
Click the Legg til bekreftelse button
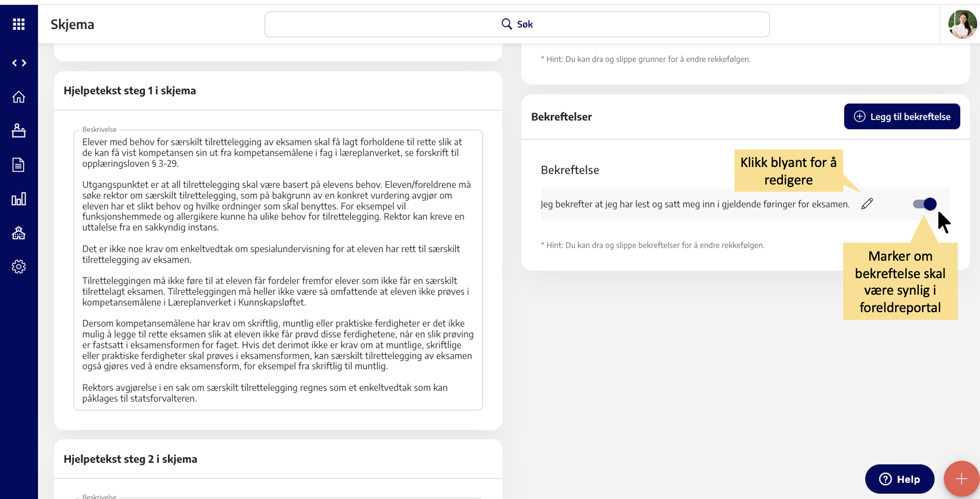point(901,116)
